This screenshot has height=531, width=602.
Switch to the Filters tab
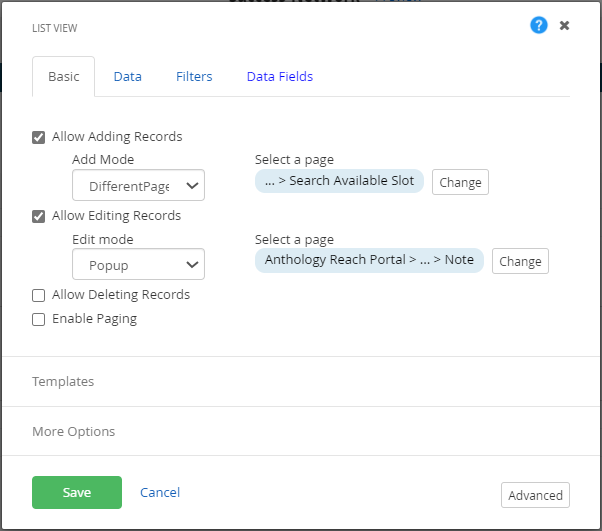194,77
